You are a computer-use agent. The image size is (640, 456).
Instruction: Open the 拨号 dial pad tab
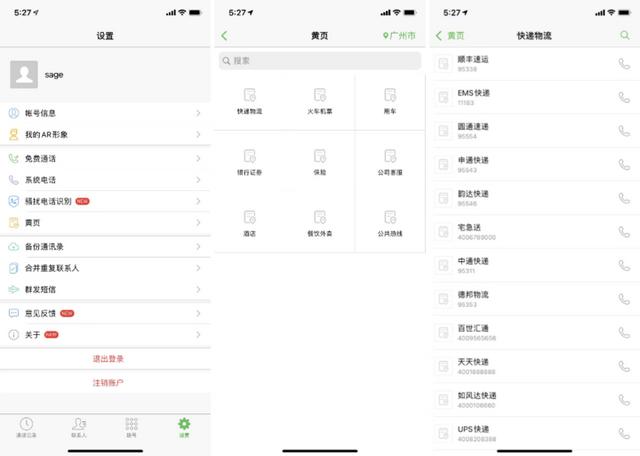131,427
